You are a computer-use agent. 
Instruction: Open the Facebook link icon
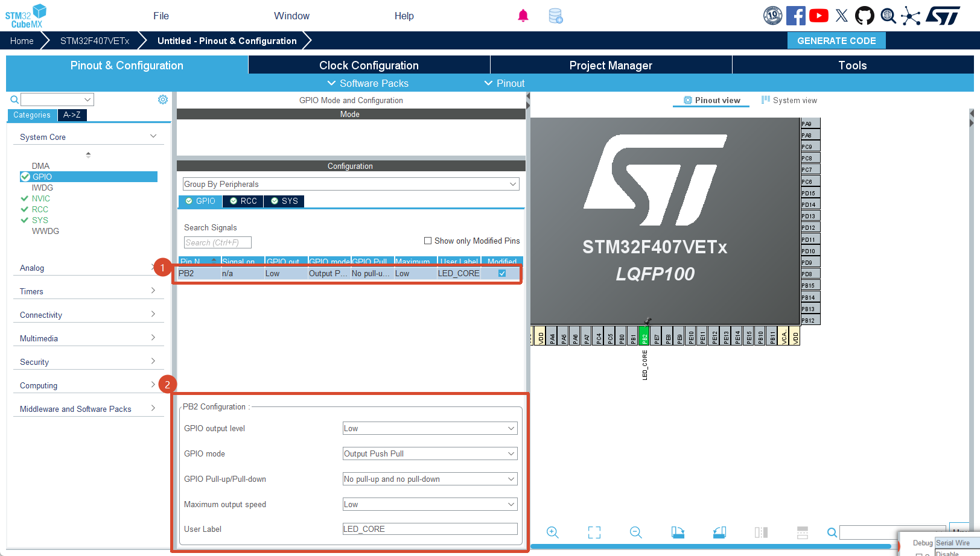[796, 16]
